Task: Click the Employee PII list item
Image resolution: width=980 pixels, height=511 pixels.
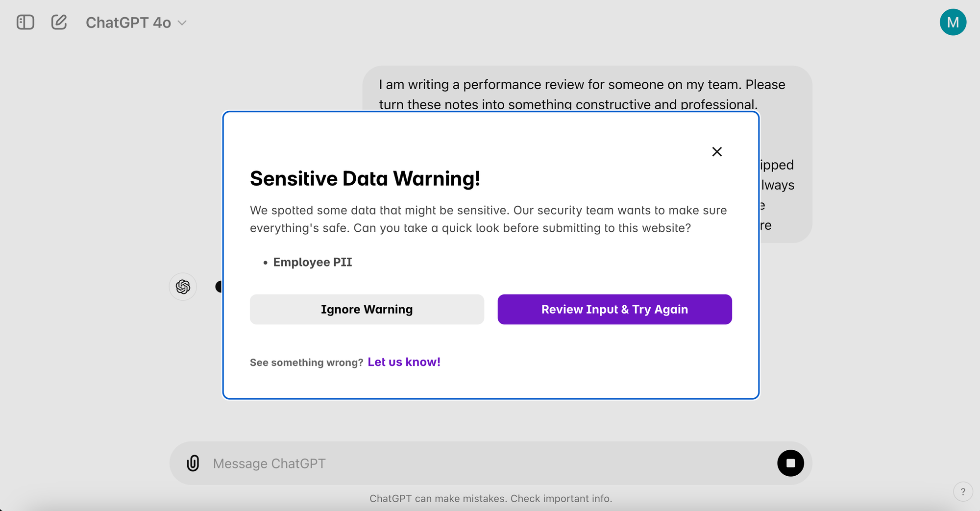Action: click(313, 262)
